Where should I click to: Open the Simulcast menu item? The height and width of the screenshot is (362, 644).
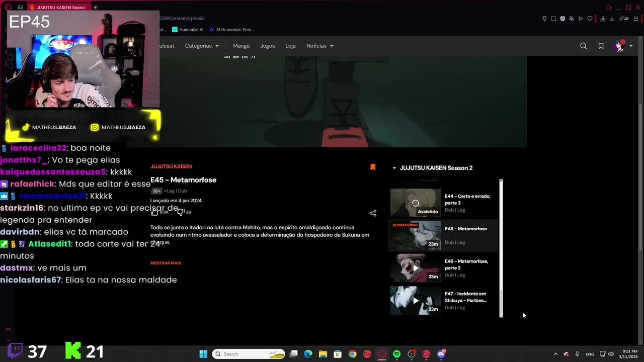(x=166, y=46)
